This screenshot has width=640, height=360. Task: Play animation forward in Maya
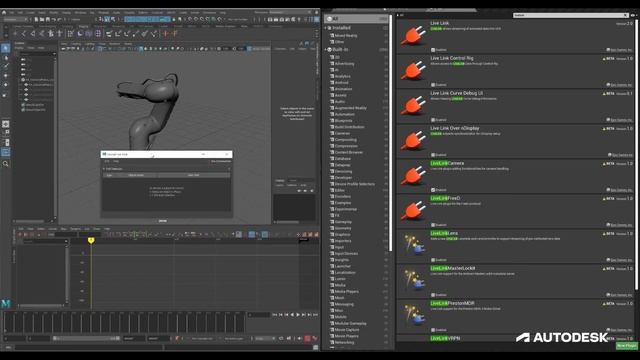(298, 315)
